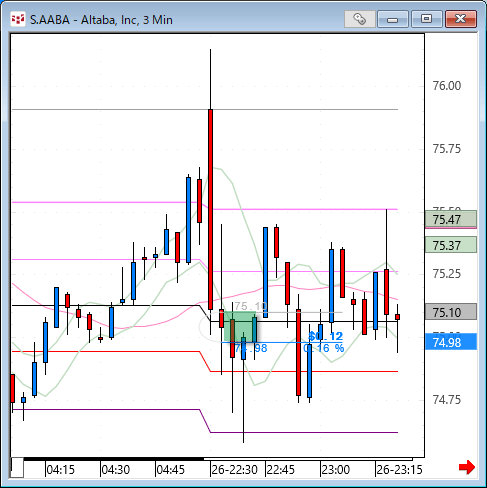
Task: Click the chart link chain icon
Action: [360, 19]
